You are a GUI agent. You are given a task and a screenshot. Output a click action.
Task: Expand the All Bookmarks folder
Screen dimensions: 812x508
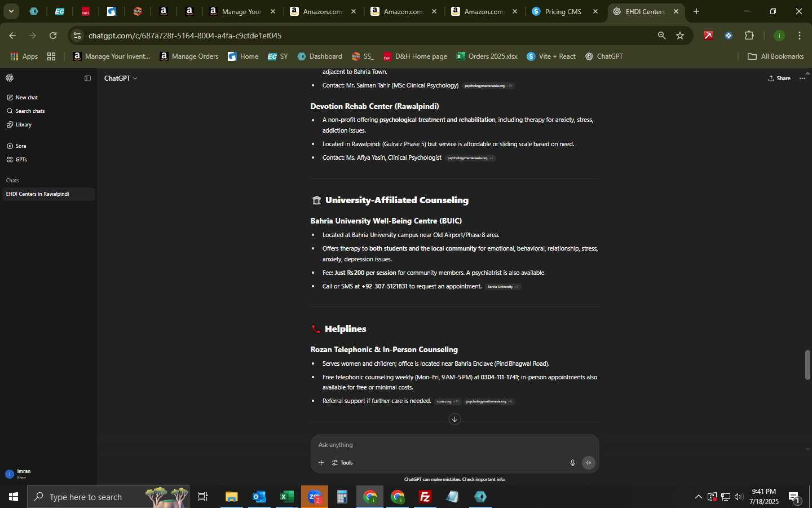tap(775, 56)
